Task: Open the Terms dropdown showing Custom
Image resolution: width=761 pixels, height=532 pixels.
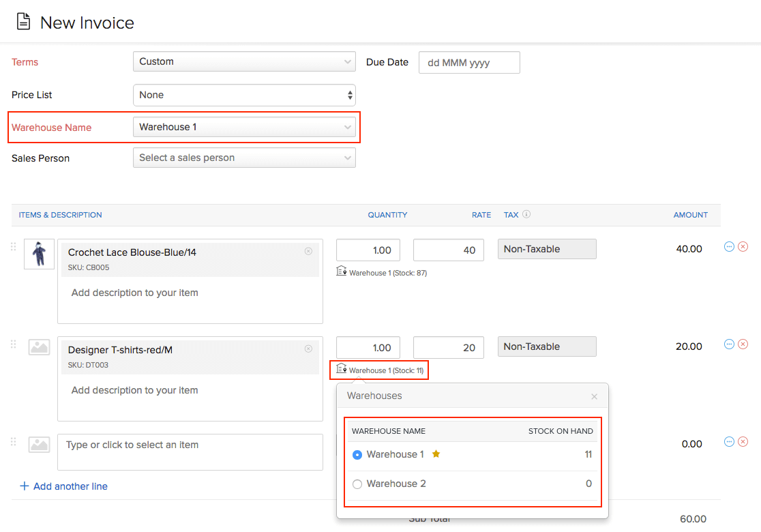Action: point(244,61)
